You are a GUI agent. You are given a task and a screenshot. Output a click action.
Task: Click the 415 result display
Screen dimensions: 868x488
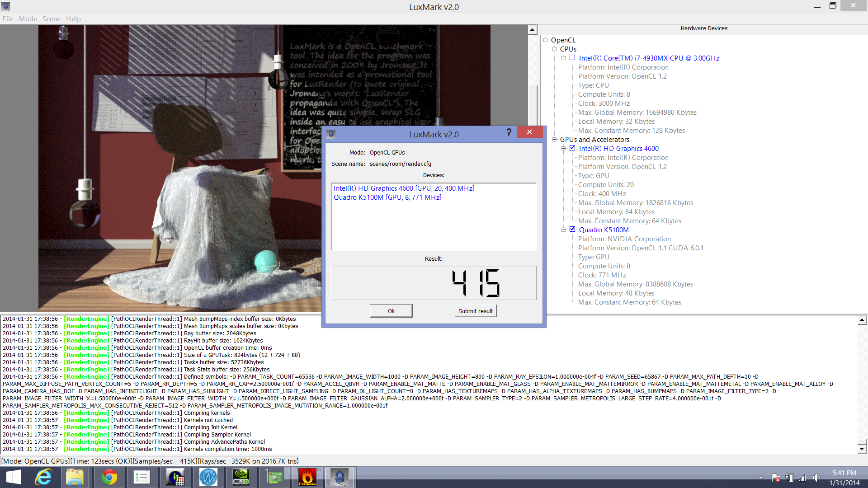tap(434, 283)
